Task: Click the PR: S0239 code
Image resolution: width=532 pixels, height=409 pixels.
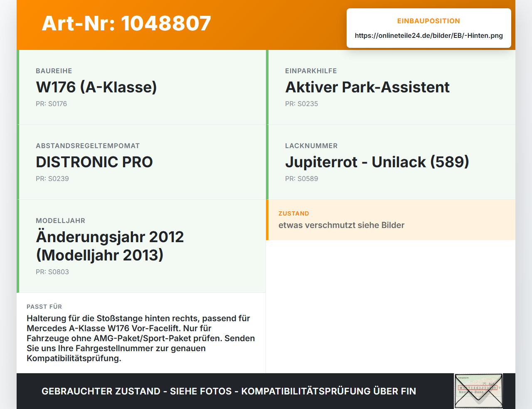Action: pos(52,178)
